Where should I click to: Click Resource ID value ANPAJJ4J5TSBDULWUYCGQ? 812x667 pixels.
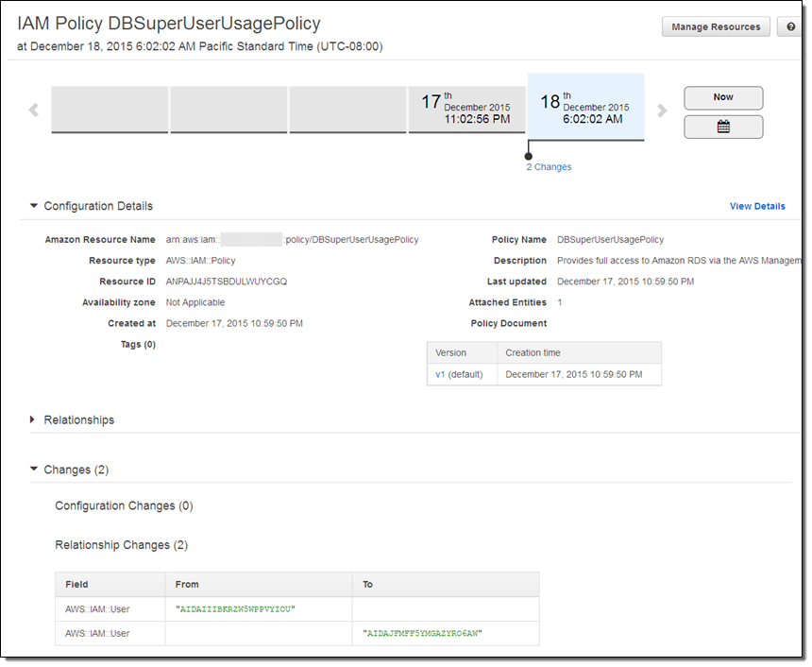pyautogui.click(x=227, y=282)
